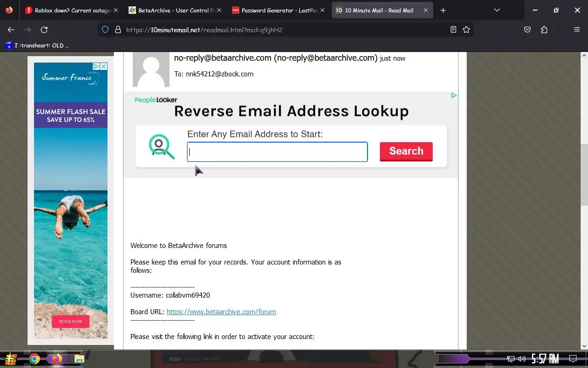The width and height of the screenshot is (588, 368).
Task: Launch Chrome from the taskbar
Action: tap(34, 359)
